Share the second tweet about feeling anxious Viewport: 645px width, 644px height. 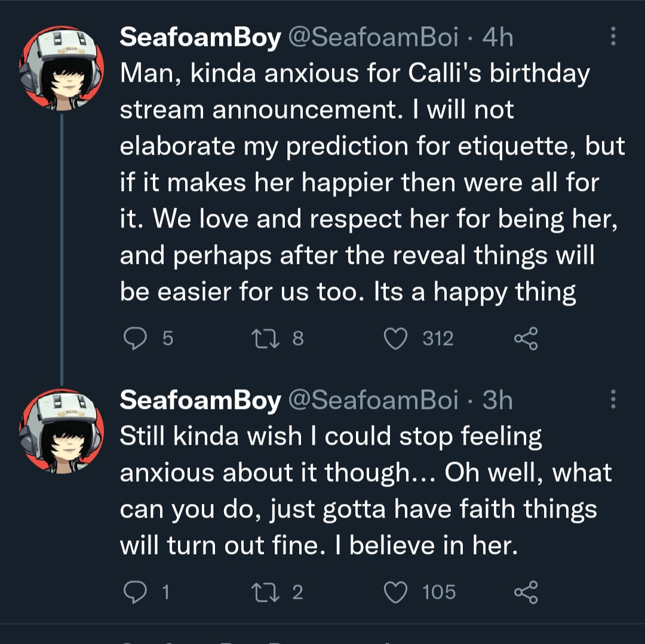click(x=526, y=591)
